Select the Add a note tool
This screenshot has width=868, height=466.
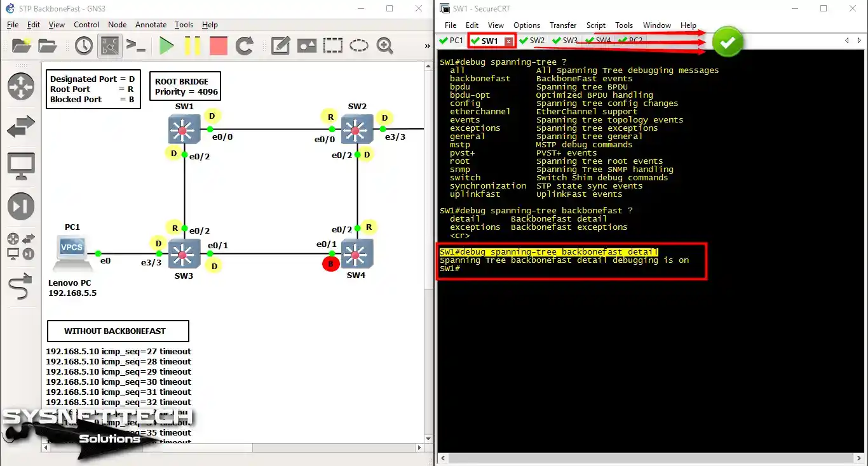pyautogui.click(x=280, y=46)
